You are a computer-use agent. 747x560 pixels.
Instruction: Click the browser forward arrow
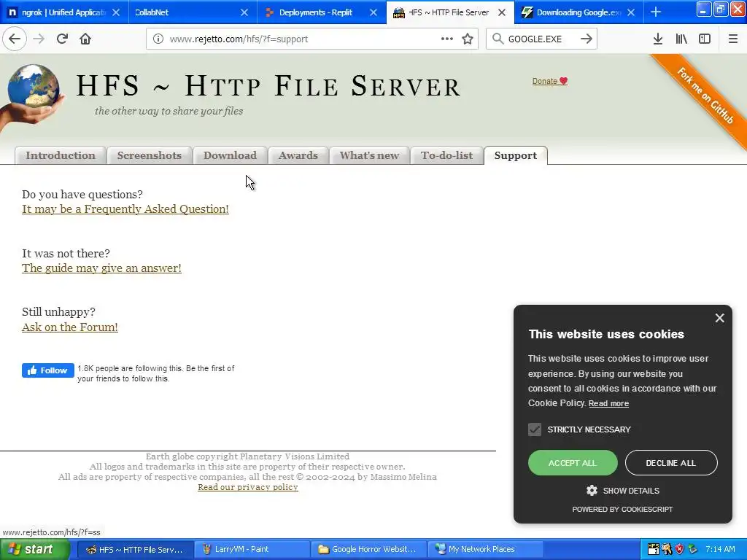39,39
